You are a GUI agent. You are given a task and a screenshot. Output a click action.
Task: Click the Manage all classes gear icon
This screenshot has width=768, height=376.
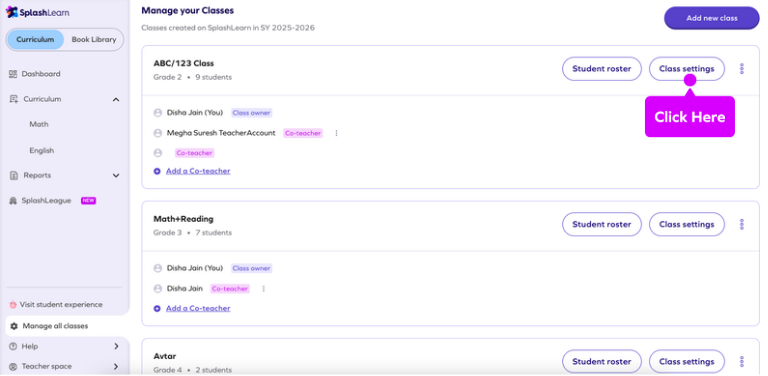pos(14,326)
